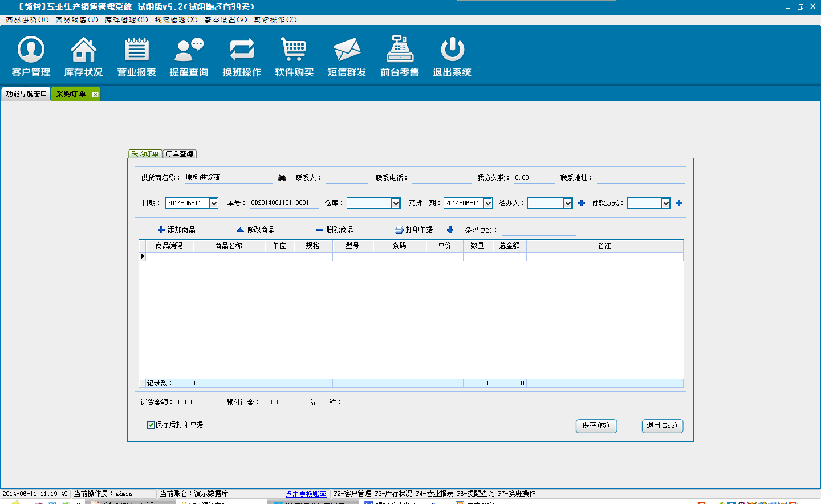Open the 库存管理 menu
Screen dimensions: 821x504
coord(126,19)
